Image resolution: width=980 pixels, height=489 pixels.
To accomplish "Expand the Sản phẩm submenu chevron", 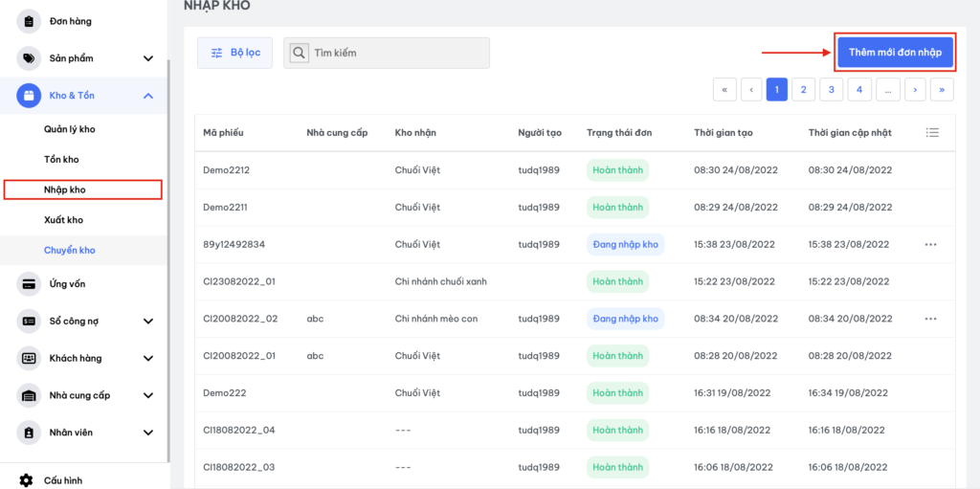I will 148,58.
